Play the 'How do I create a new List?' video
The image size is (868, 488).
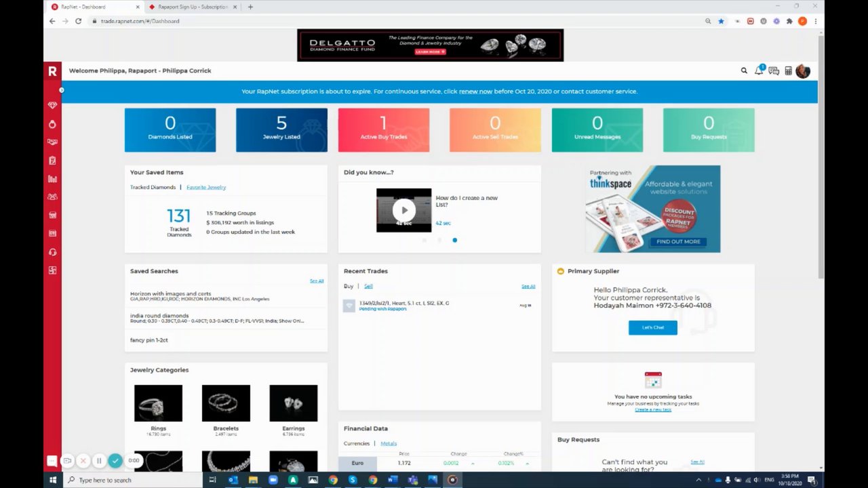click(x=404, y=210)
